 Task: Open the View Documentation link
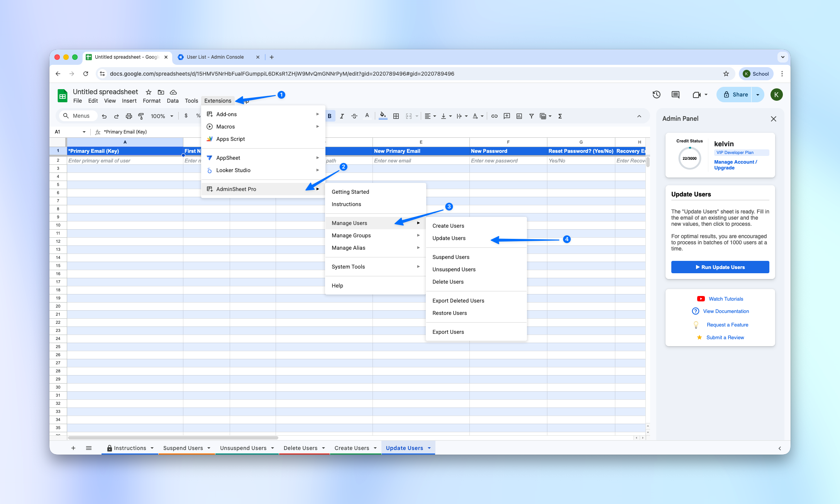point(726,311)
